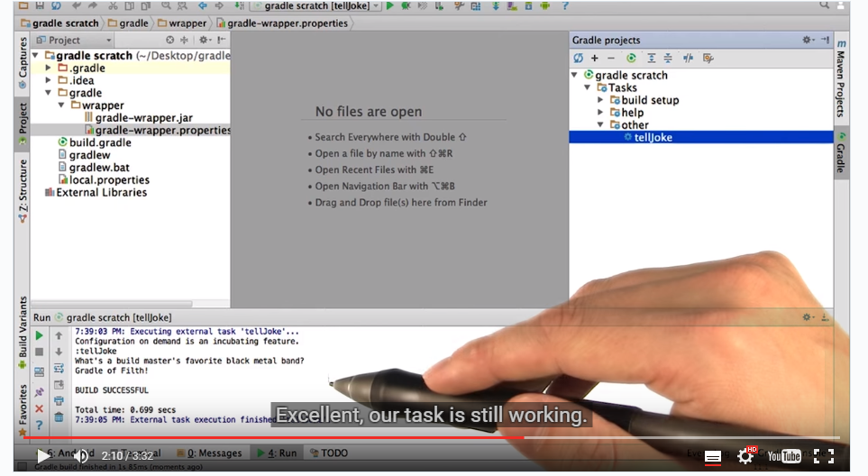Open Gradle projects panel gear menu

click(x=808, y=40)
